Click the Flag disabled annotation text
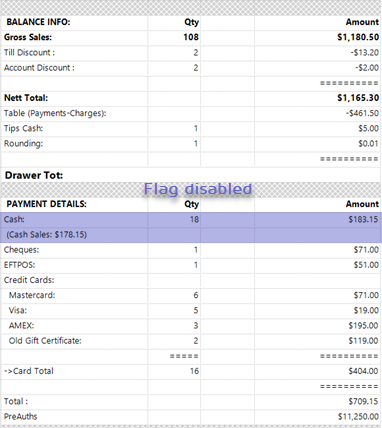The width and height of the screenshot is (382, 428). 198,189
